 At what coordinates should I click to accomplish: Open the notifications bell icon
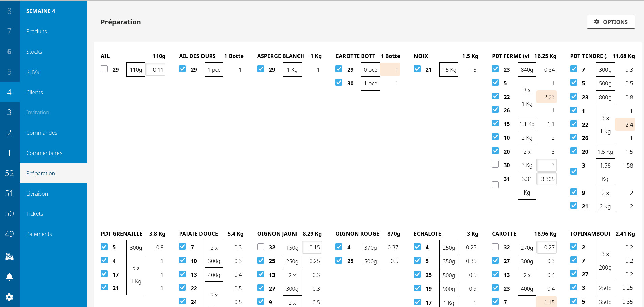click(x=9, y=277)
